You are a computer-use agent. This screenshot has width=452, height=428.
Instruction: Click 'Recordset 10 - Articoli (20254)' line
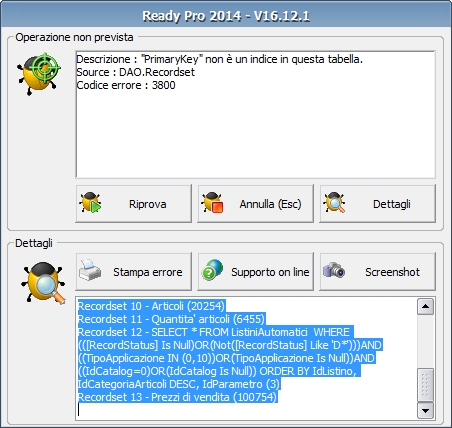tap(151, 306)
